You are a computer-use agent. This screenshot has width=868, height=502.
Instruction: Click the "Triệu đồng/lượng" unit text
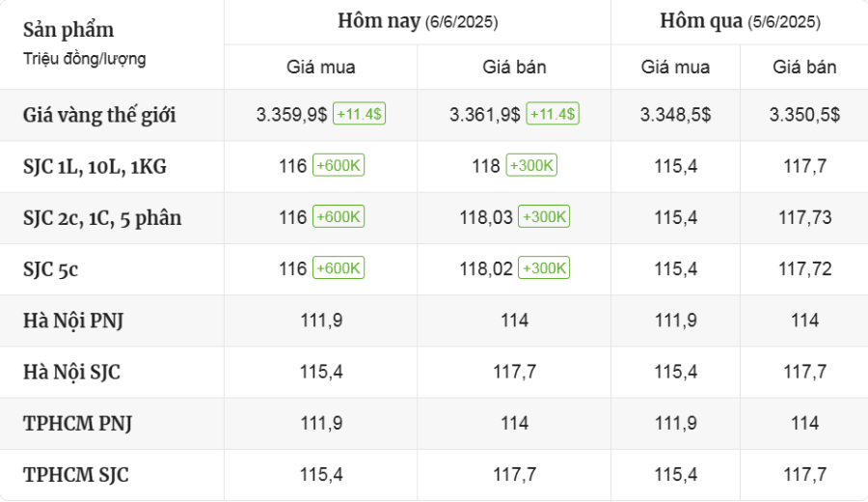click(x=85, y=59)
